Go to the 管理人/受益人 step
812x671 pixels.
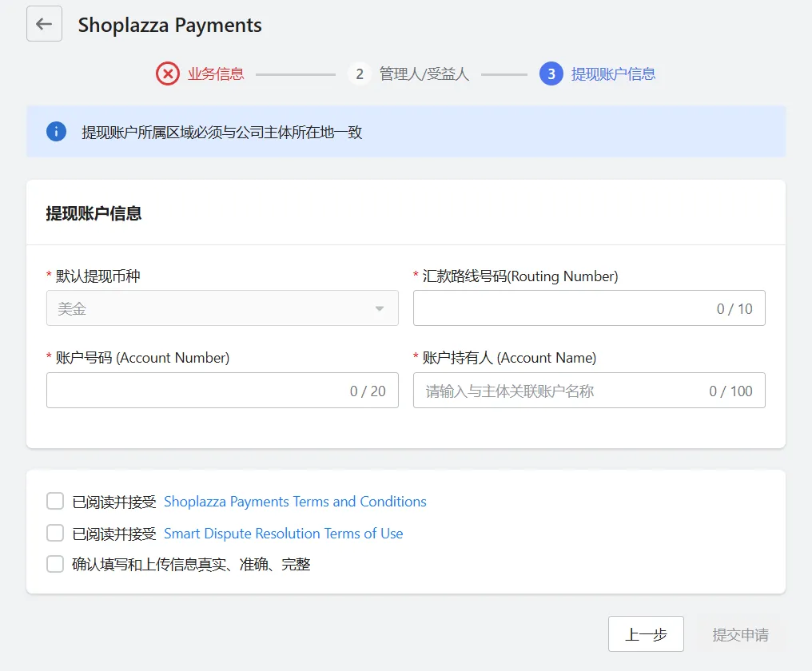pos(424,74)
